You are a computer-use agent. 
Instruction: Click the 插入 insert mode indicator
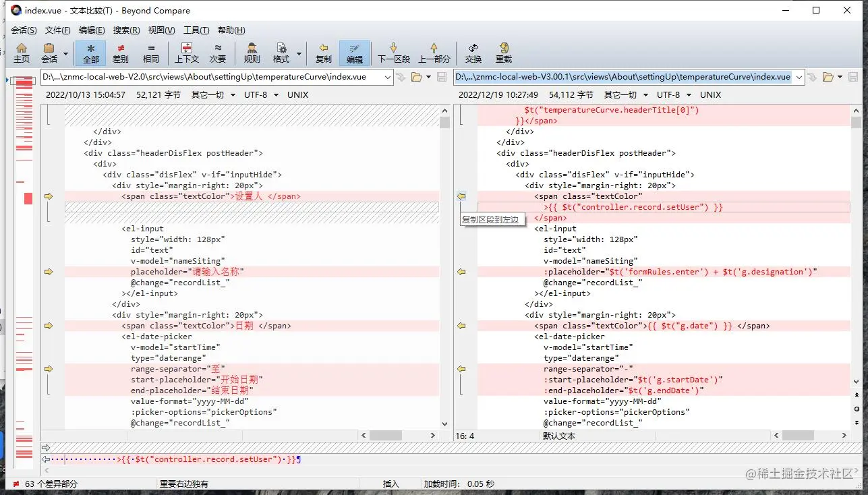tap(391, 484)
